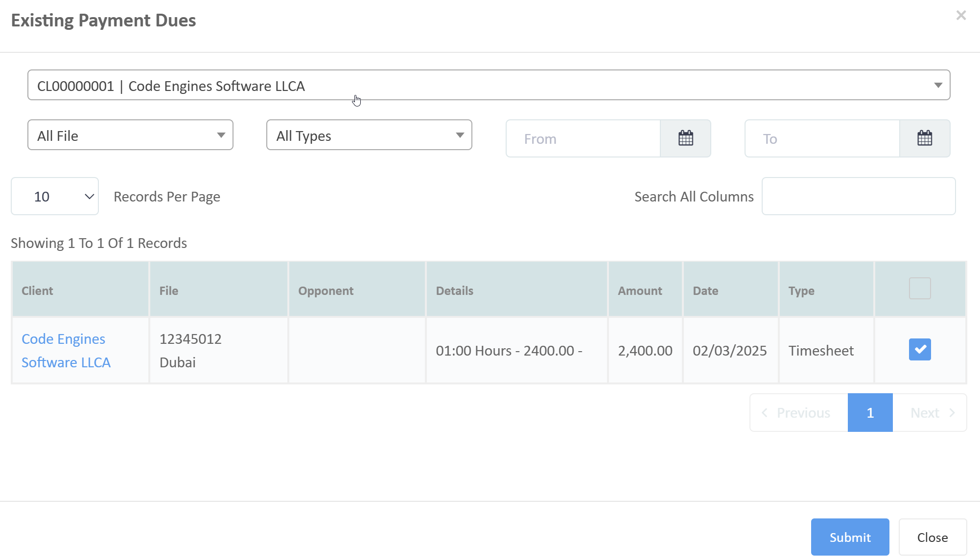Open the To date calendar icon

(924, 138)
